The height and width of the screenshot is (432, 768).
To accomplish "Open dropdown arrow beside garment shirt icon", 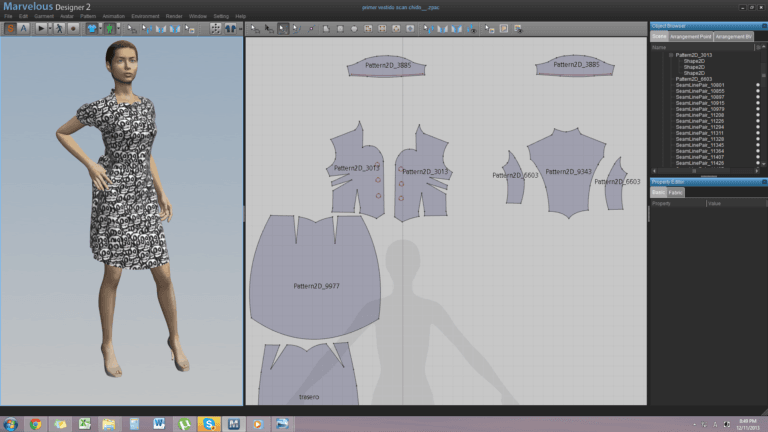I will pyautogui.click(x=101, y=29).
